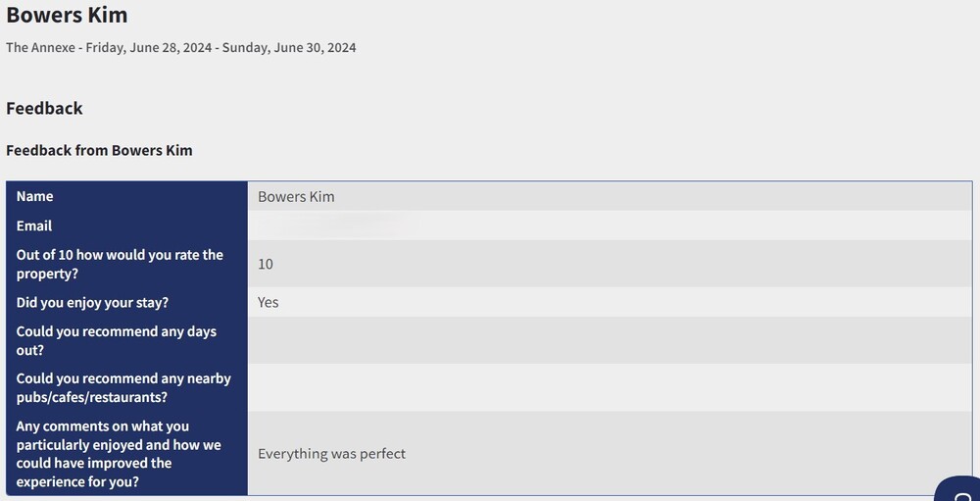Select the rating value 10
The image size is (980, 501).
click(x=266, y=264)
